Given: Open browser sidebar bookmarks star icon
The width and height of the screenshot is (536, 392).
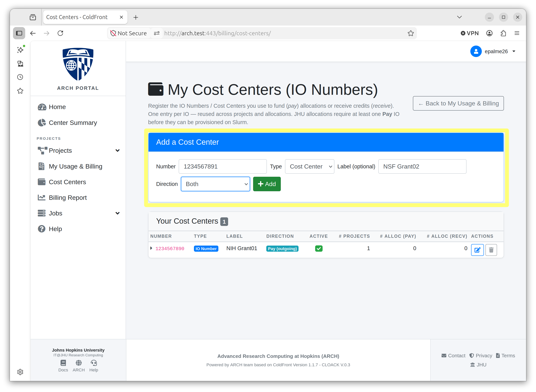Looking at the screenshot, I should (x=20, y=91).
